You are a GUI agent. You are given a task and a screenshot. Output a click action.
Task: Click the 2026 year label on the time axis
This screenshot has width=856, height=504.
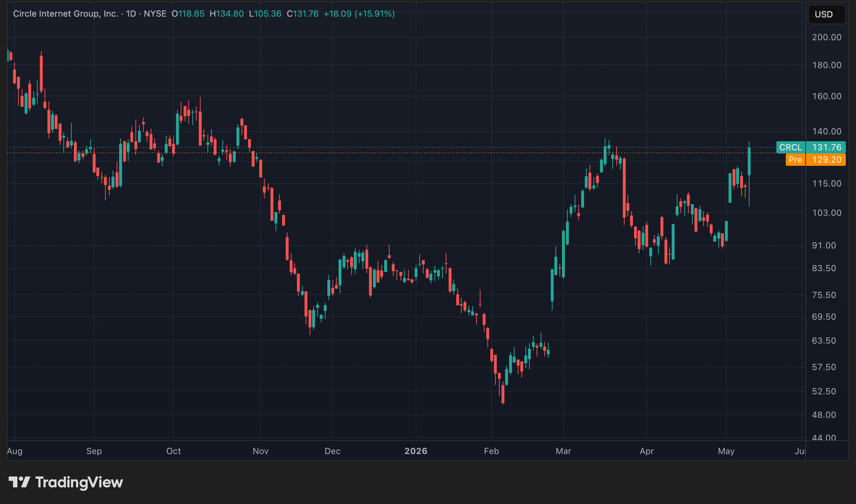tap(416, 451)
